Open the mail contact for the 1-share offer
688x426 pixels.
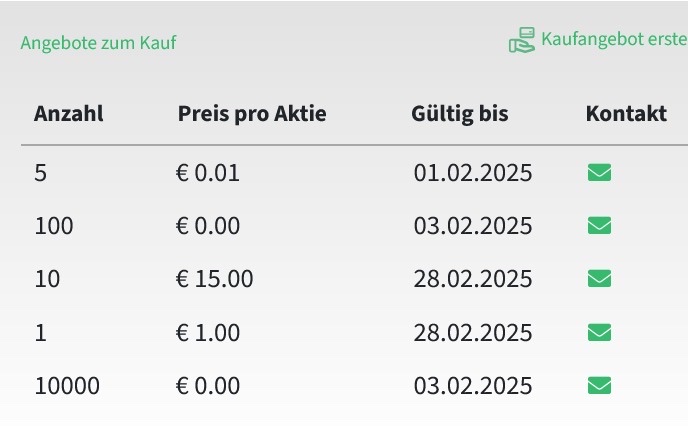coord(599,332)
